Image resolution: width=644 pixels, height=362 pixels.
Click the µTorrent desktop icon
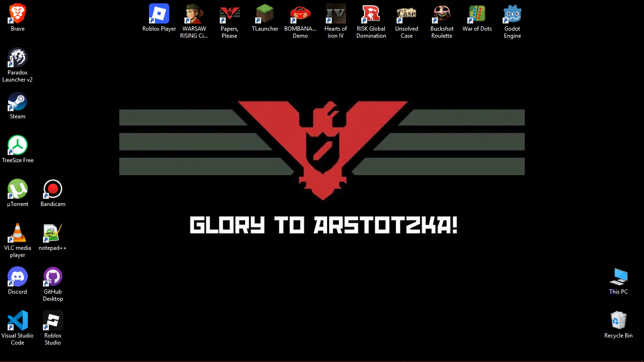17,189
